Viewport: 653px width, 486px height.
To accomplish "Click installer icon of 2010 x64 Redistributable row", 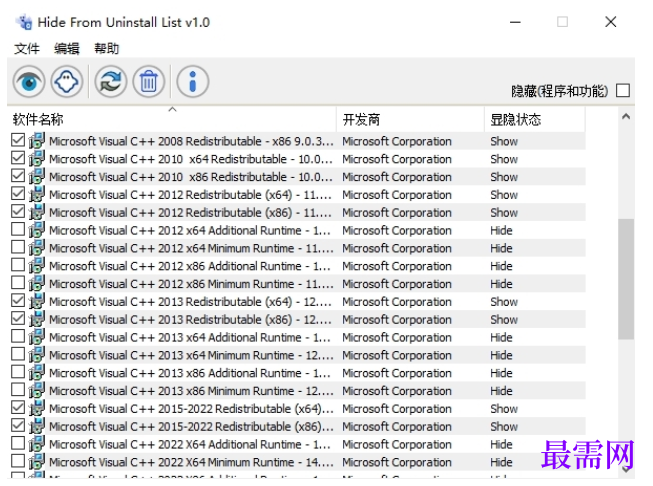I will (37, 159).
